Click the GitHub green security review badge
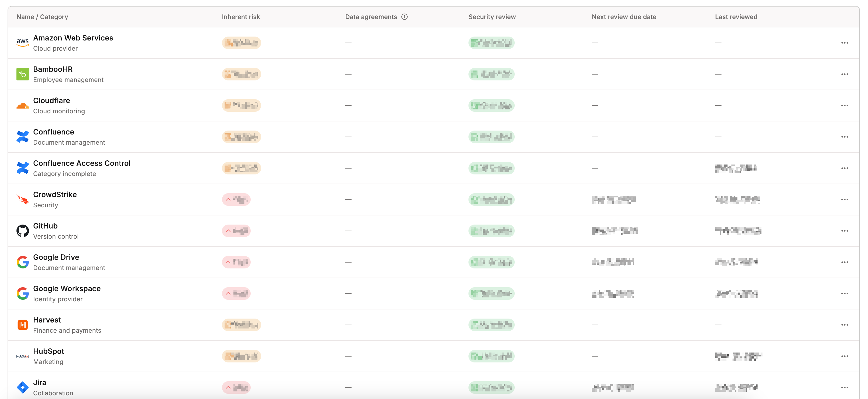 click(491, 231)
